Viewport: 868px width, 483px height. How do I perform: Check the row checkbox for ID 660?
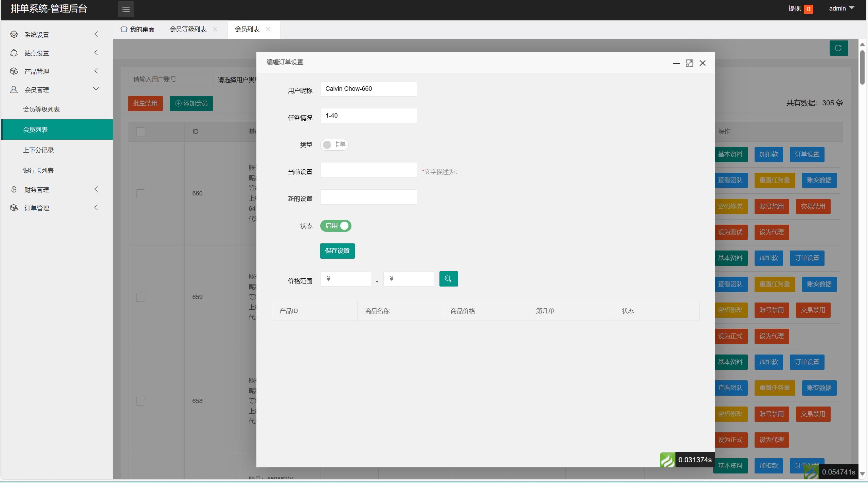point(140,193)
